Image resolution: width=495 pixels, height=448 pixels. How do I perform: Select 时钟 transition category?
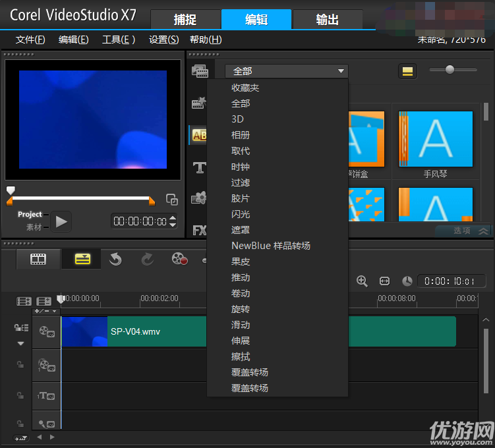tap(240, 167)
